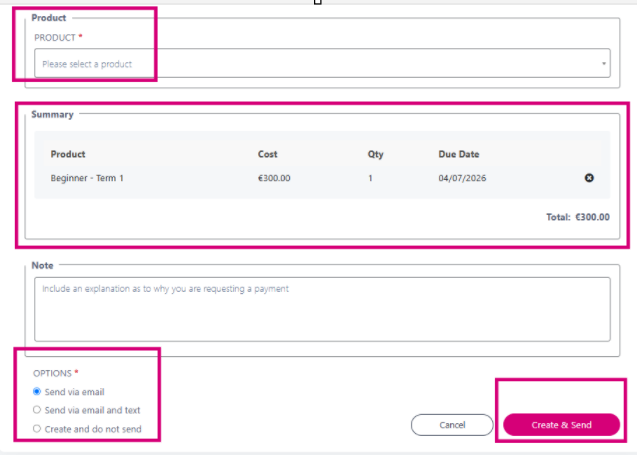
Task: Submit with Create & Send button
Action: (x=561, y=425)
